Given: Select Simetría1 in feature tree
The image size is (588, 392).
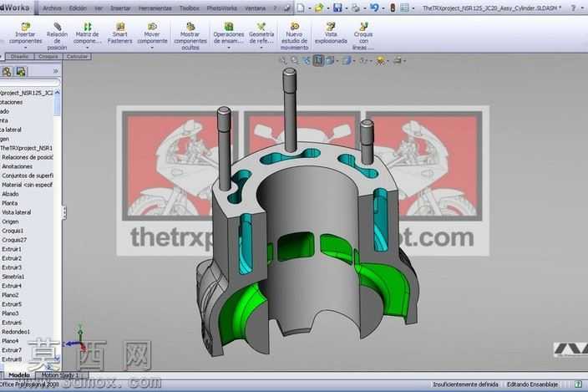Looking at the screenshot, I should pos(13,277).
